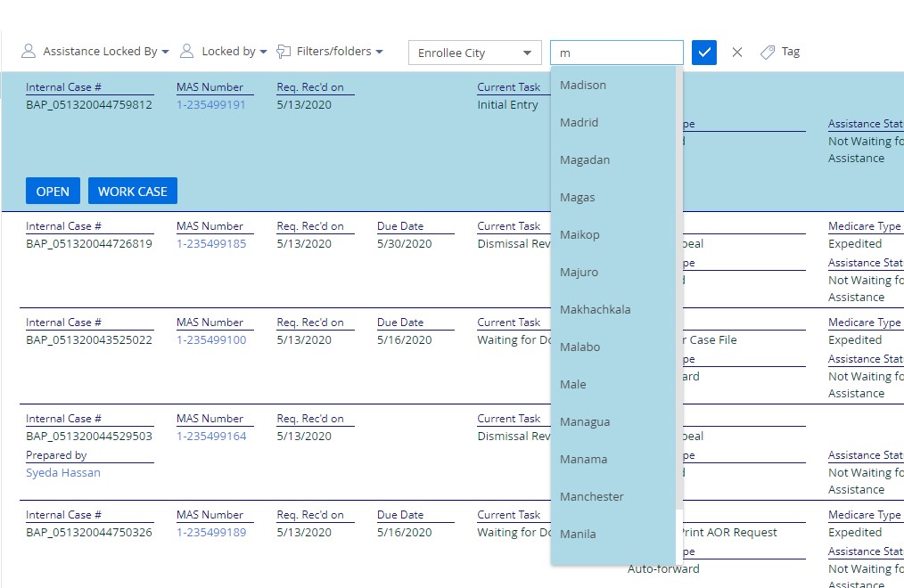This screenshot has height=588, width=904.
Task: Click case number BAP_051320044726819
Action: click(89, 243)
